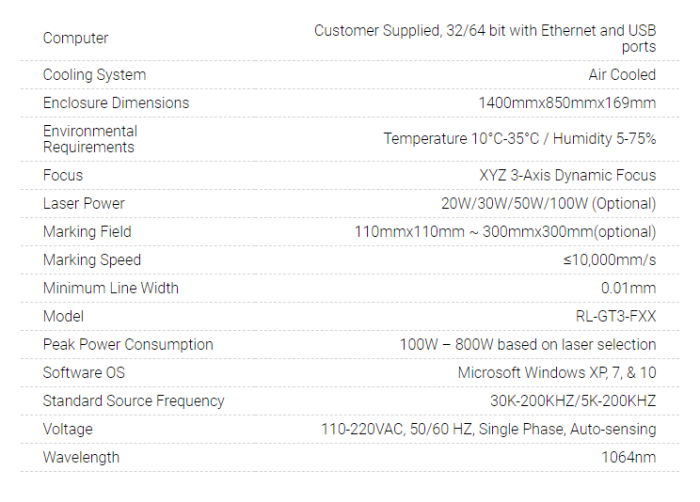The height and width of the screenshot is (502, 700).
Task: Click the XYZ 3-Axis Dynamic Focus value
Action: 567,175
